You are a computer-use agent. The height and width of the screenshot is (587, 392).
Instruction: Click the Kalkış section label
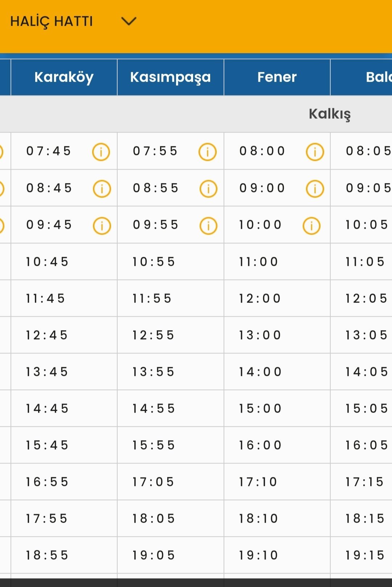330,114
